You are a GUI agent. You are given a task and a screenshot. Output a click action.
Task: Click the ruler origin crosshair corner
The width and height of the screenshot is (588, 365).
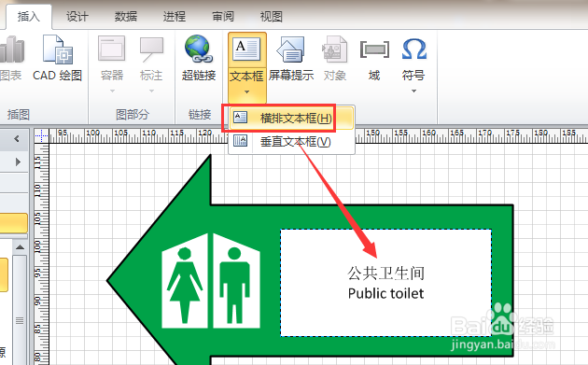(41, 135)
